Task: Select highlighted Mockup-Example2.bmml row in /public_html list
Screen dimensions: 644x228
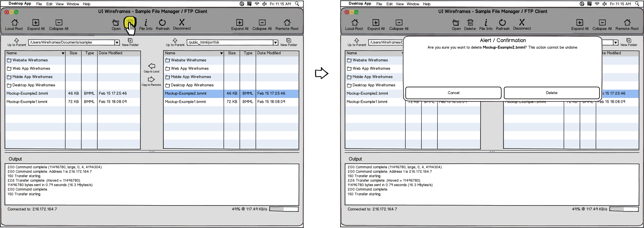Action: [231, 94]
